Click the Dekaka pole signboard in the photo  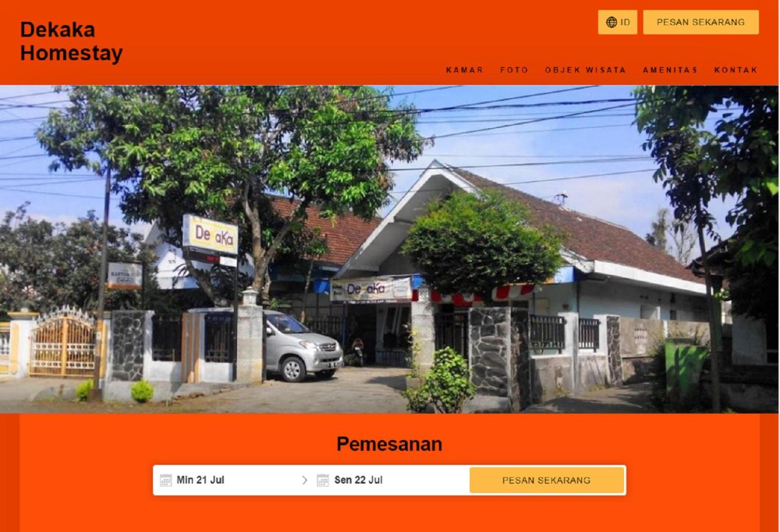click(210, 235)
